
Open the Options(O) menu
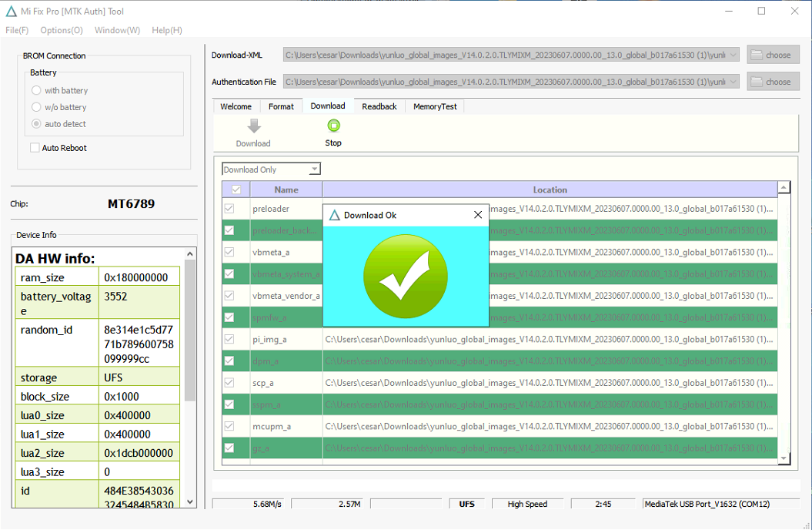coord(62,30)
